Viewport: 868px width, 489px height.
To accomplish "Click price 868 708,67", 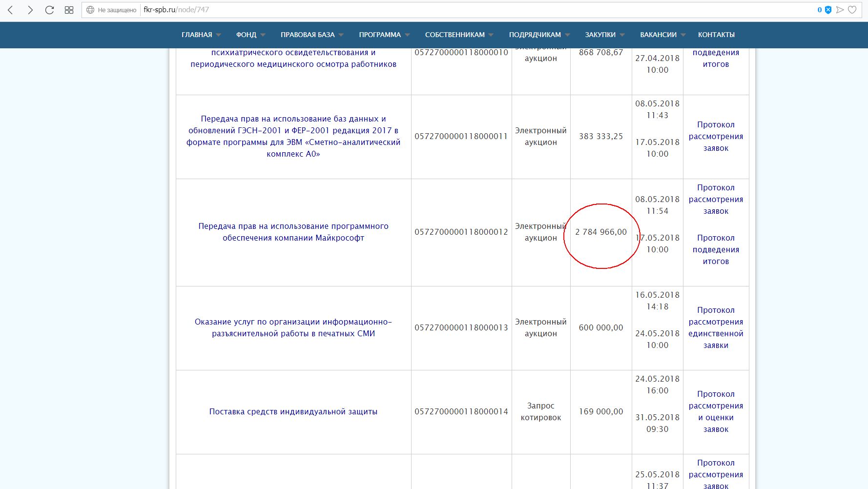I will 601,52.
